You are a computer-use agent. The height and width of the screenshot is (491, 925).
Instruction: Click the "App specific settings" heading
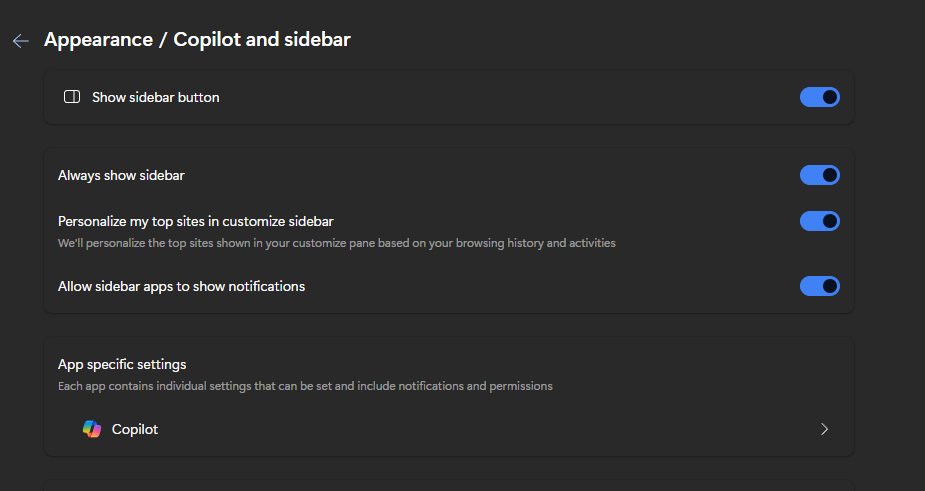[122, 364]
